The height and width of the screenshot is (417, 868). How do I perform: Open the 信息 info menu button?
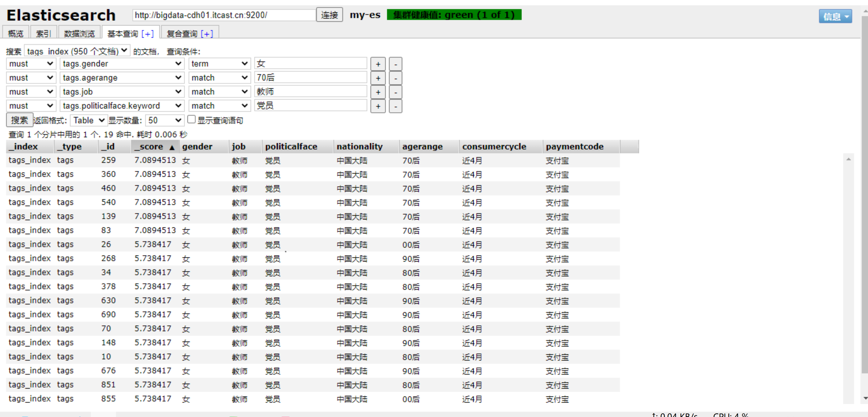835,16
